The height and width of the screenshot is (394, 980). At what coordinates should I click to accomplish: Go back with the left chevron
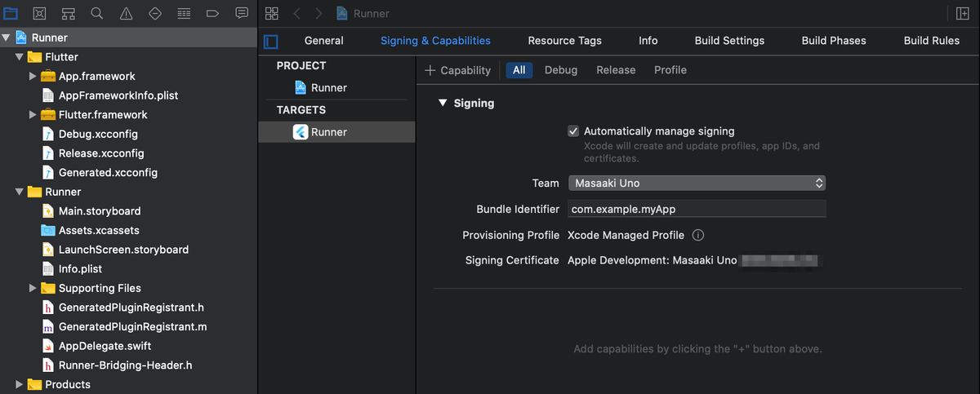297,13
